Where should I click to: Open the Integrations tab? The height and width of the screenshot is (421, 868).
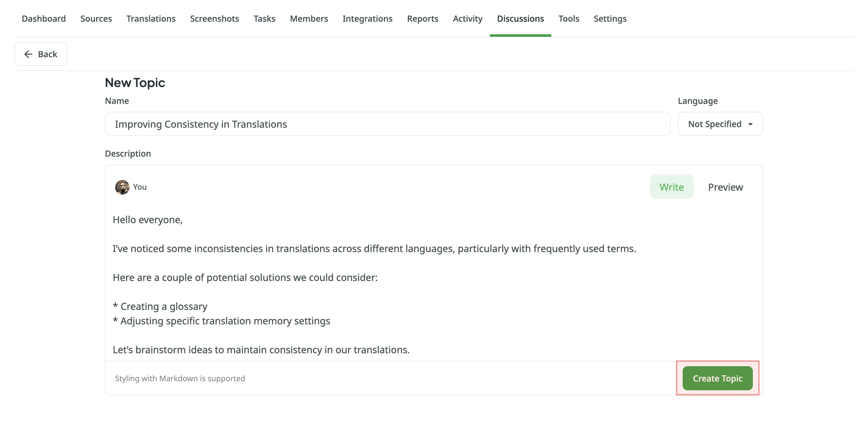(367, 19)
